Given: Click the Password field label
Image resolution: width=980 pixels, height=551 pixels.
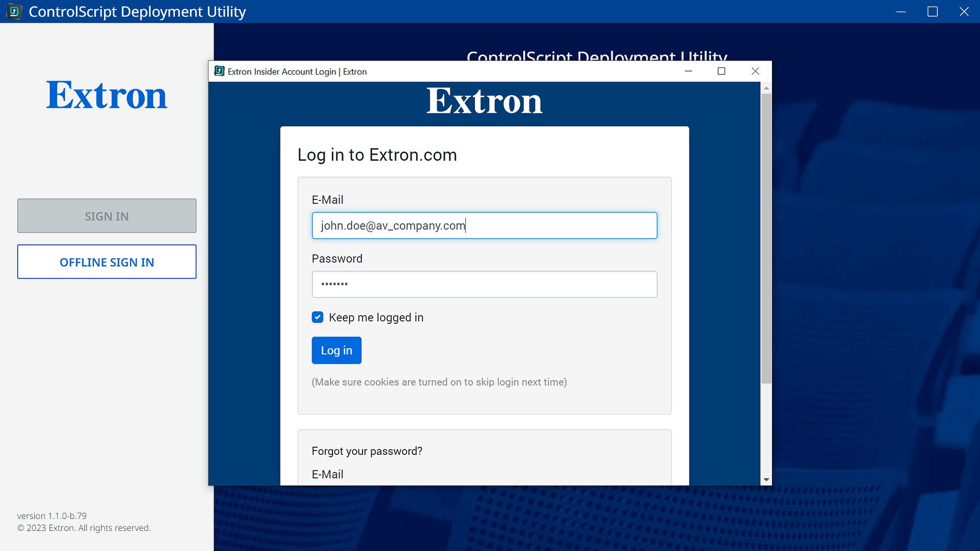Looking at the screenshot, I should (337, 259).
